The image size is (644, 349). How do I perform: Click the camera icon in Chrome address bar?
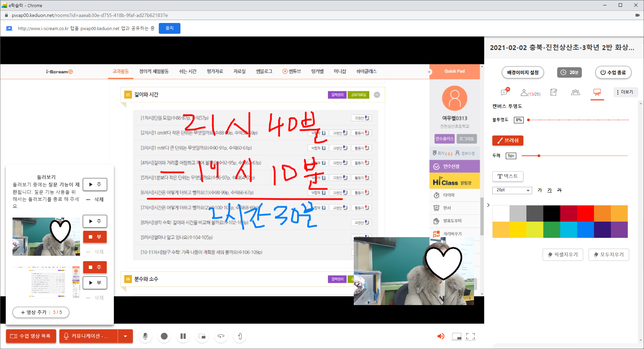click(x=638, y=15)
